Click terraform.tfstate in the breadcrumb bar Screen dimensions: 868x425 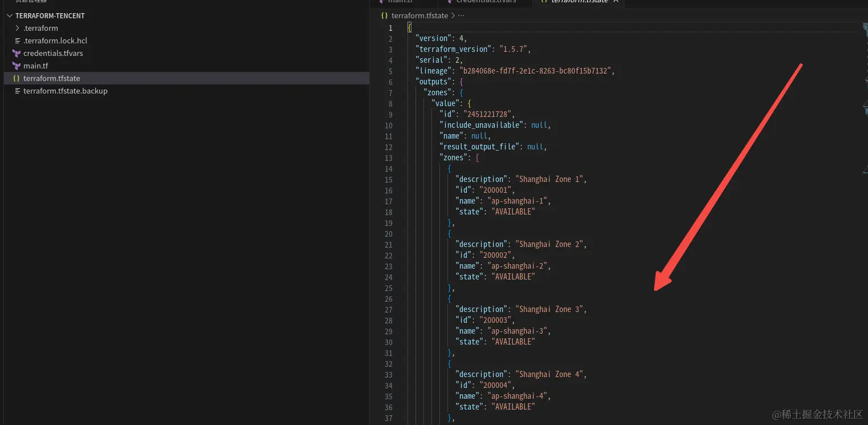[420, 15]
